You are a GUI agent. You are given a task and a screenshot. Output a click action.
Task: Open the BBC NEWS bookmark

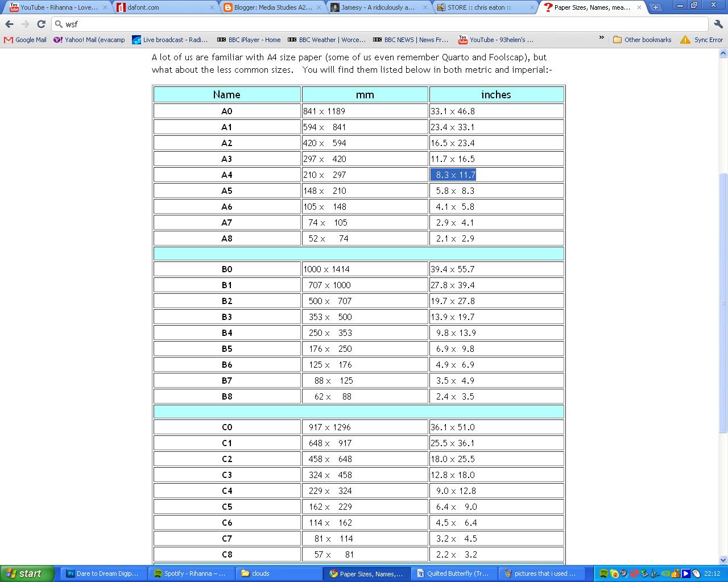[x=411, y=40]
